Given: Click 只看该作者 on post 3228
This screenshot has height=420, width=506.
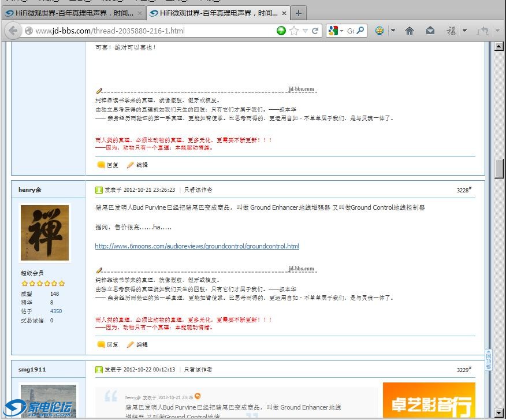Looking at the screenshot, I should (198, 189).
